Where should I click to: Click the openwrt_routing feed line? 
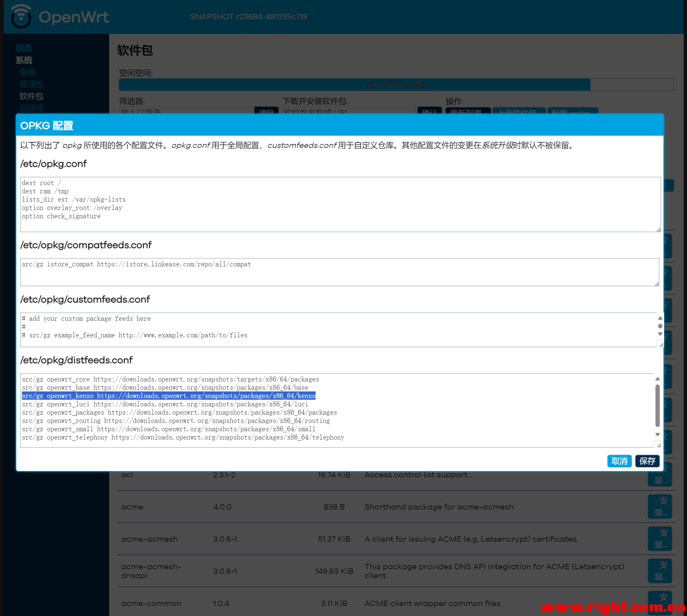176,421
